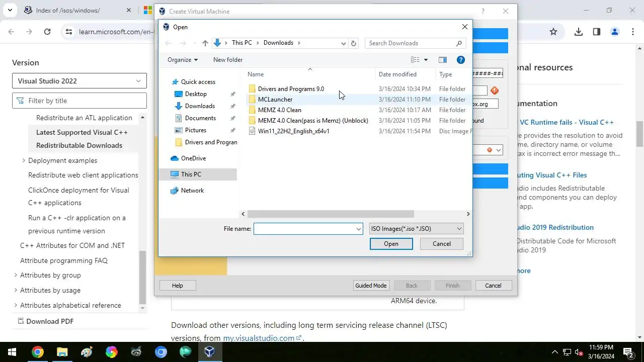644x362 pixels.
Task: Open Attribute programming FAQ article
Action: (x=64, y=260)
